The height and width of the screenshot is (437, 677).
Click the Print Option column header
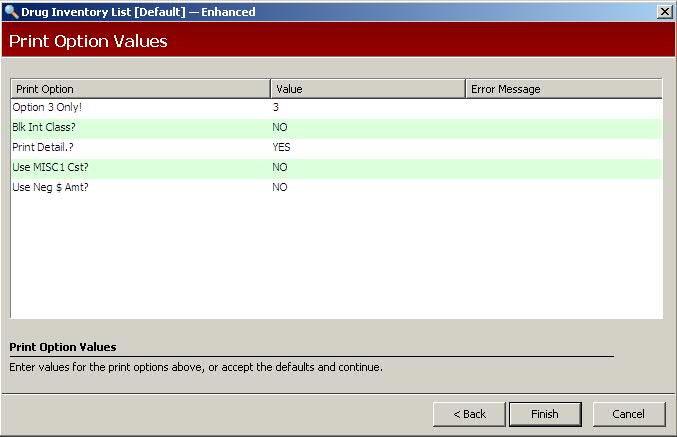pos(140,89)
